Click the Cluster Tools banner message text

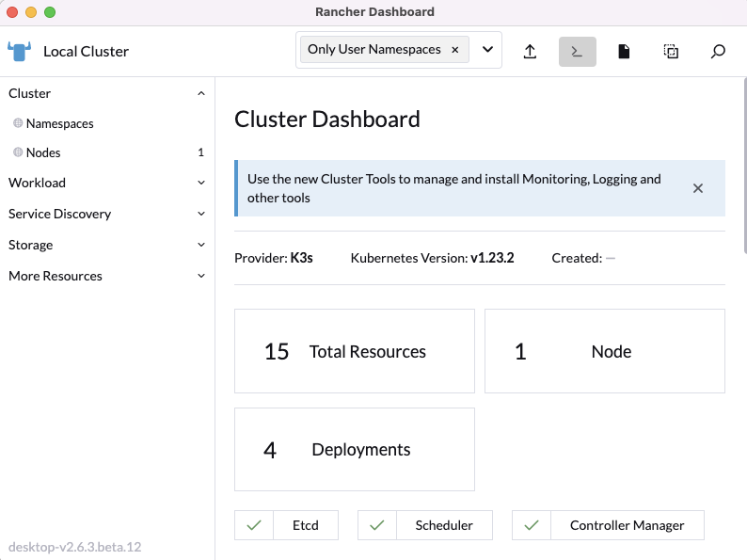coord(454,188)
